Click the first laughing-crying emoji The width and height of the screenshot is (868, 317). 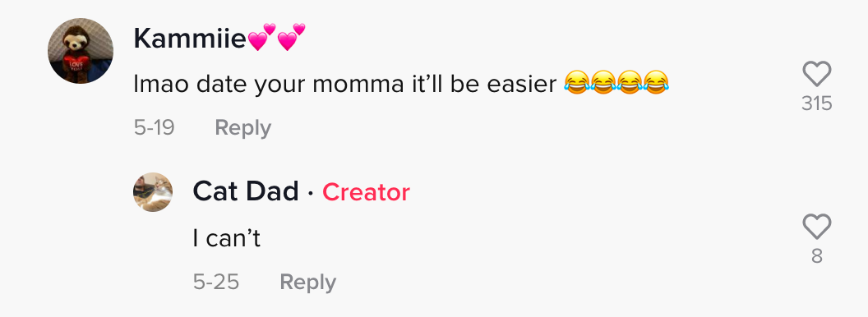577,83
